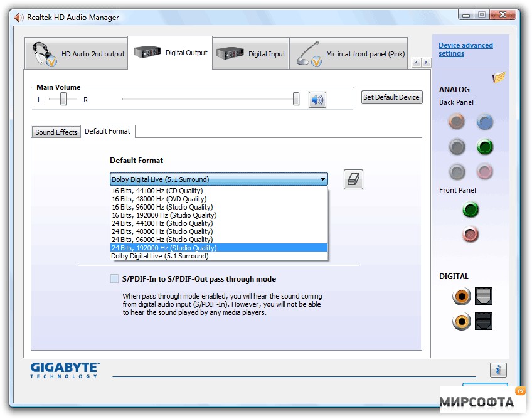Click the green back panel jack
532x419 pixels.
point(485,147)
